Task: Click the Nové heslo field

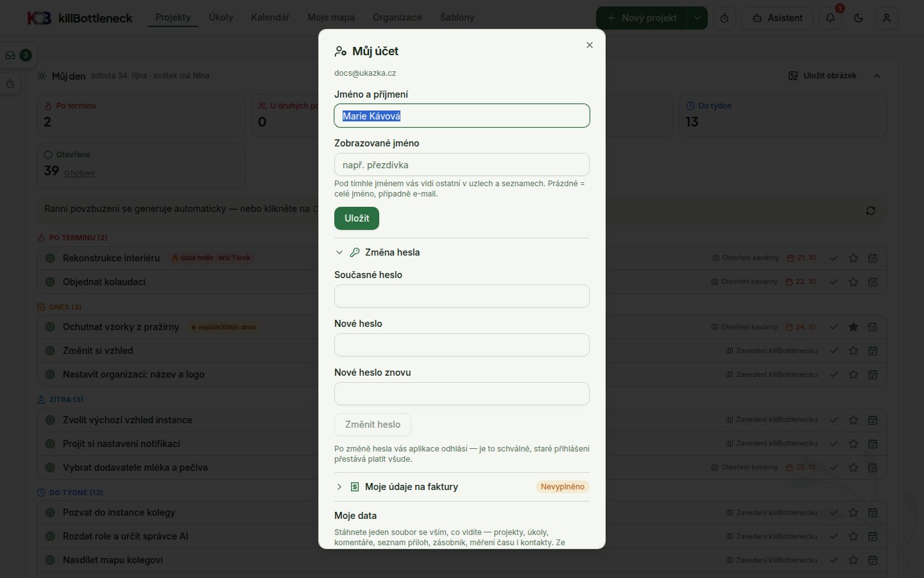Action: click(462, 345)
